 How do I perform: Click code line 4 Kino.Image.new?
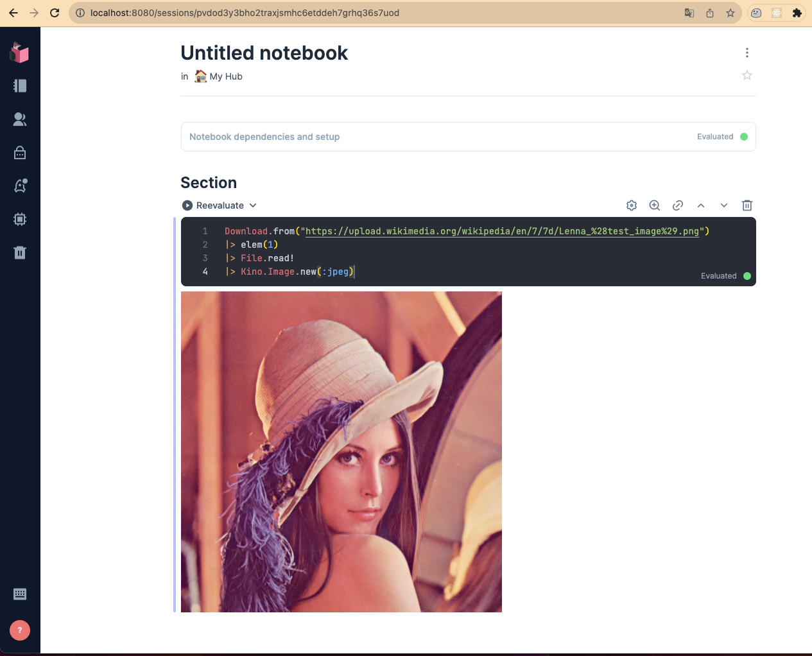[x=289, y=272]
